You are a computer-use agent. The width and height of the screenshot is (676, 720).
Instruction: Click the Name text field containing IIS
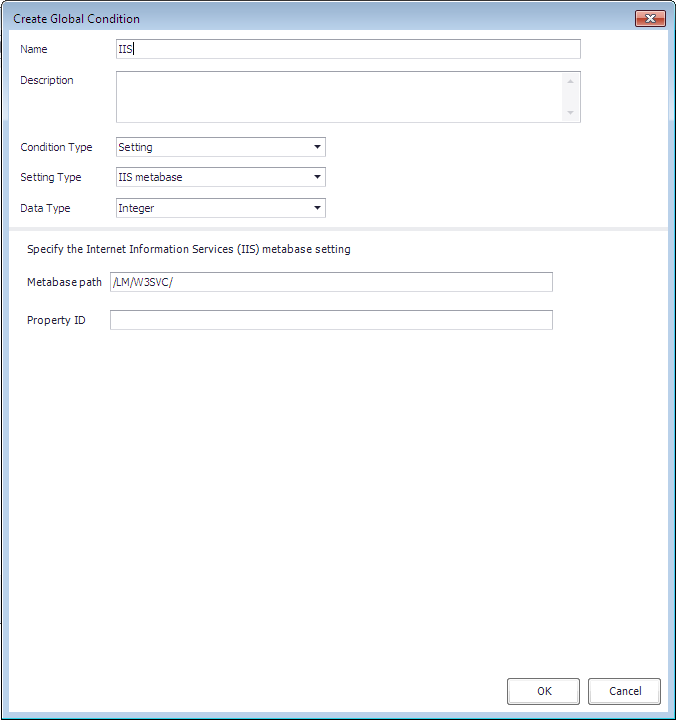[348, 49]
